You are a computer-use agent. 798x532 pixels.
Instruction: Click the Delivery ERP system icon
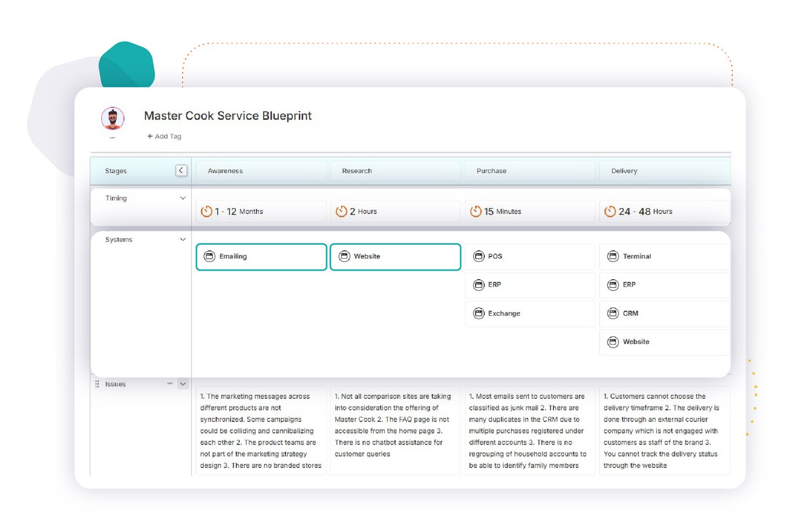click(x=613, y=285)
